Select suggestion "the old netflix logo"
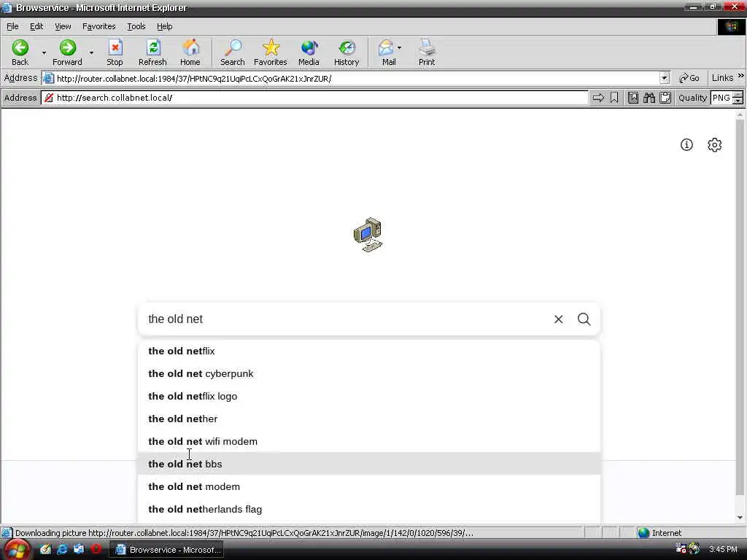Image resolution: width=747 pixels, height=560 pixels. [x=368, y=396]
